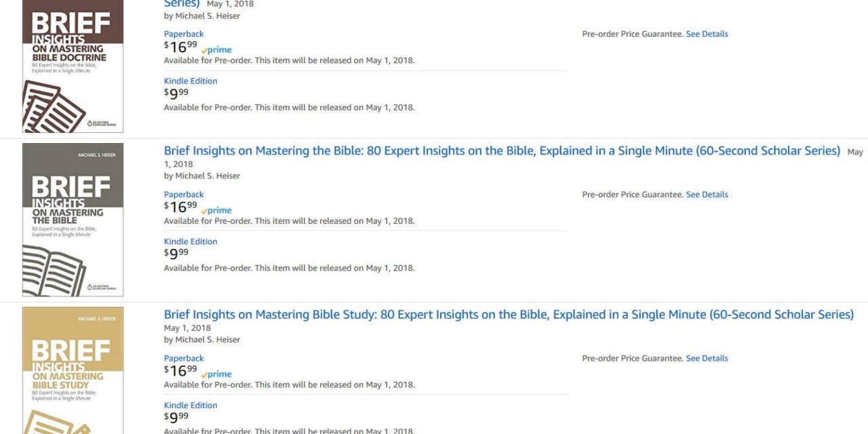Select Kindle Edition for the Bible Doctrine book
The height and width of the screenshot is (434, 868).
coord(191,81)
